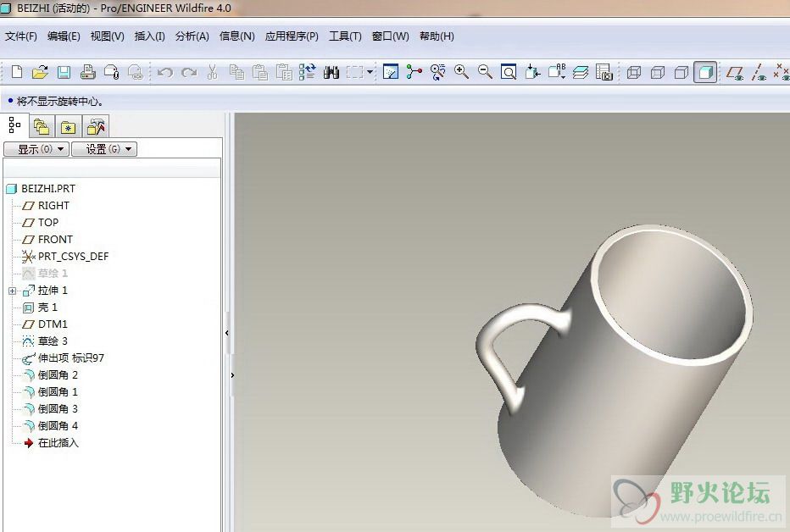
Task: Open the 视图(V) menu
Action: coord(108,36)
